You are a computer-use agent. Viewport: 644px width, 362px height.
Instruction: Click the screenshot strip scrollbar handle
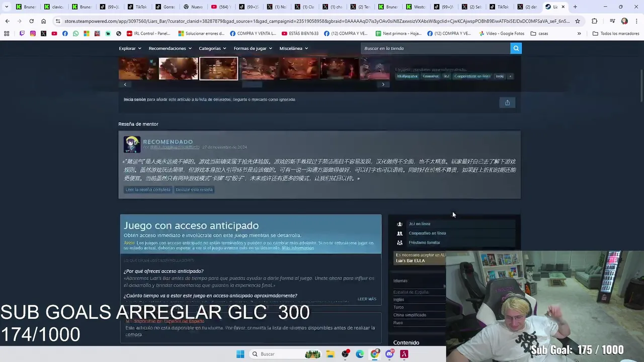tap(252, 84)
